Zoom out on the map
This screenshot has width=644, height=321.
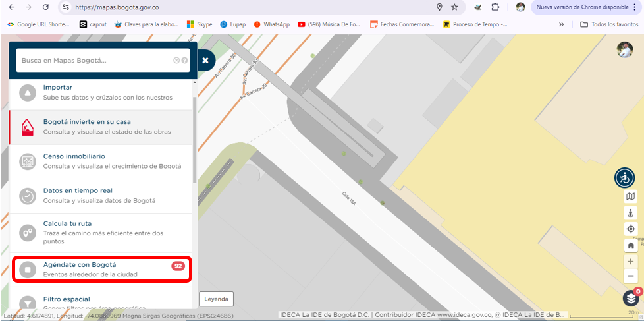click(631, 276)
